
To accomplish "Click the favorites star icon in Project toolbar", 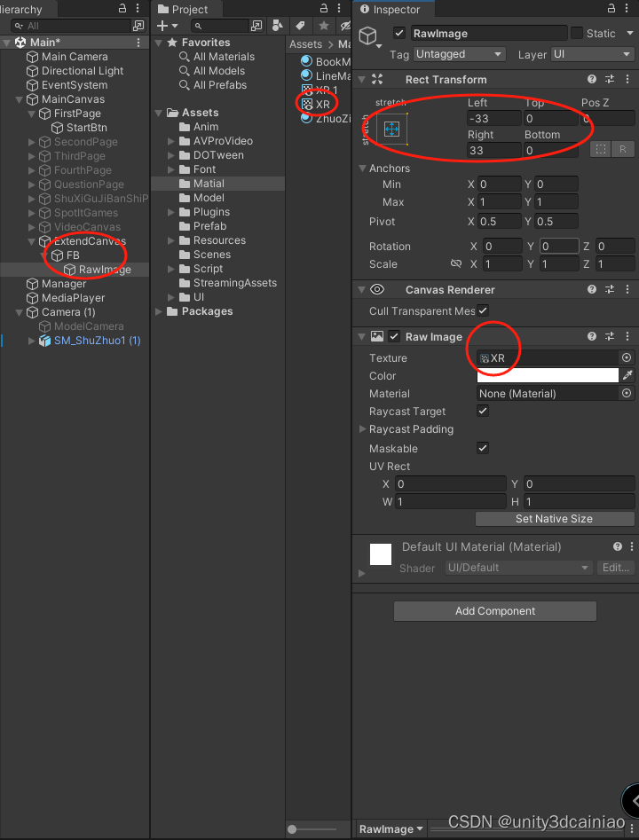I will (323, 27).
